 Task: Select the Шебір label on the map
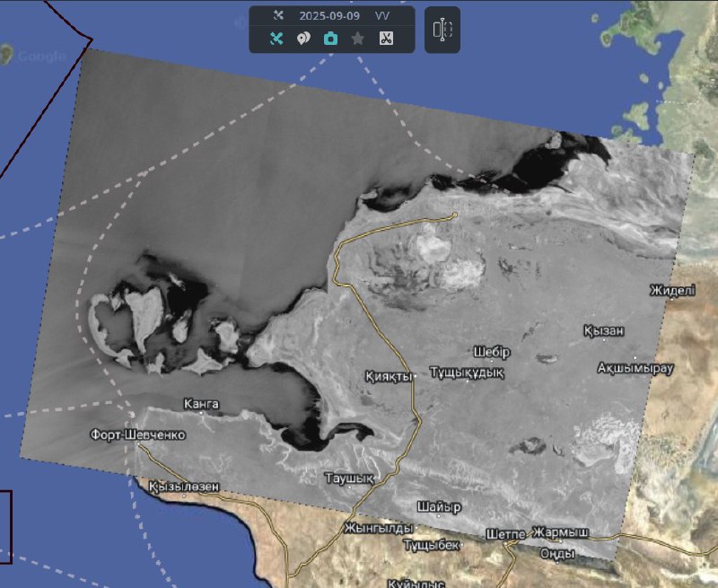492,351
